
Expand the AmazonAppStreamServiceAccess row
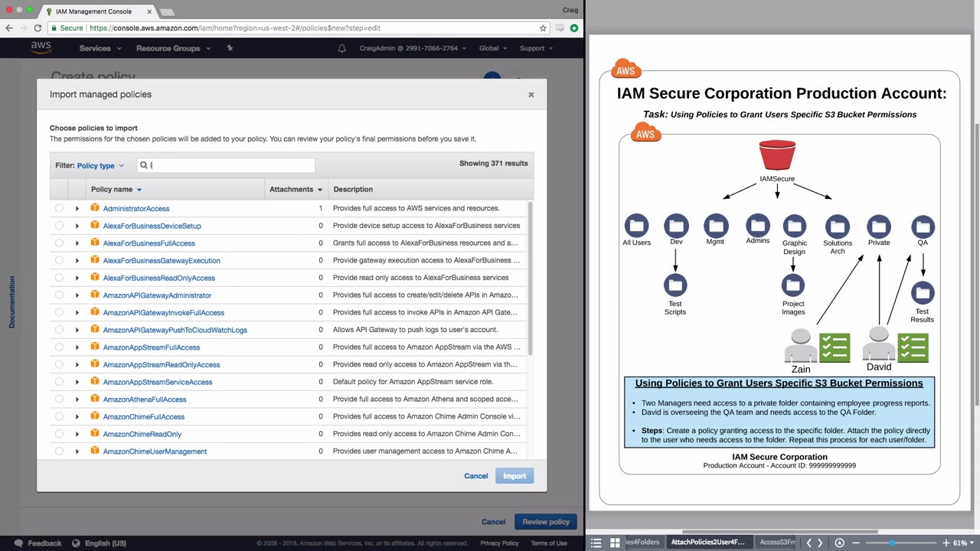[x=77, y=382]
